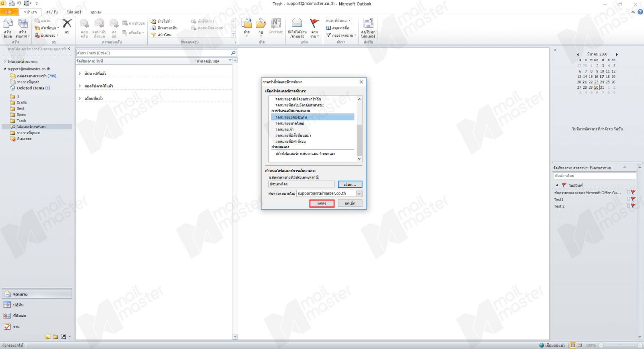The width and height of the screenshot is (644, 349).
Task: Tick the completion checkbox for task Test 2
Action: tap(628, 206)
